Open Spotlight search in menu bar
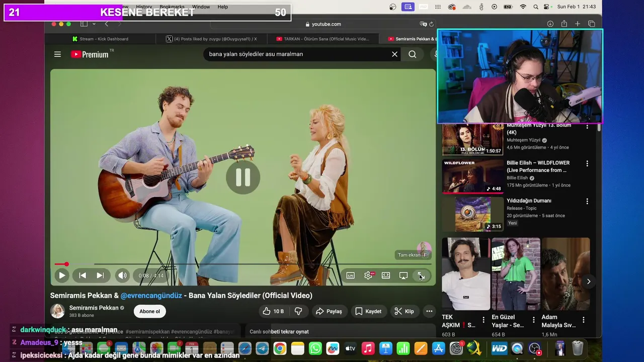 click(535, 7)
